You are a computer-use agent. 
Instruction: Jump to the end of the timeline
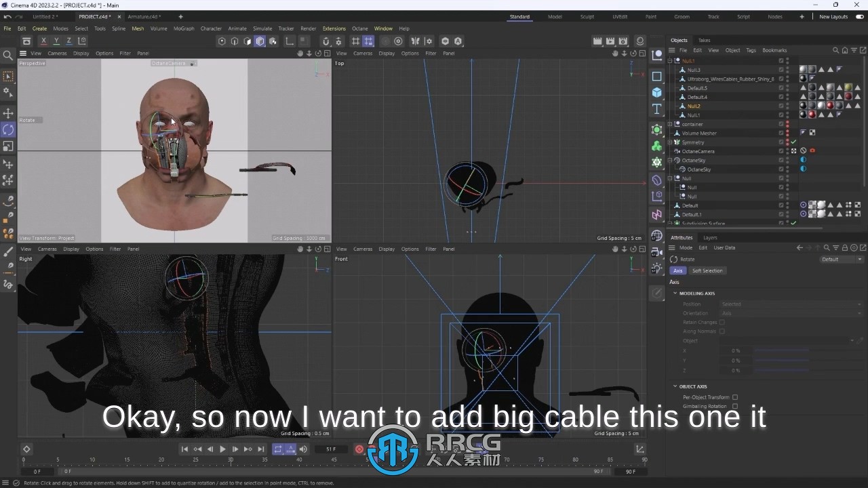(261, 449)
